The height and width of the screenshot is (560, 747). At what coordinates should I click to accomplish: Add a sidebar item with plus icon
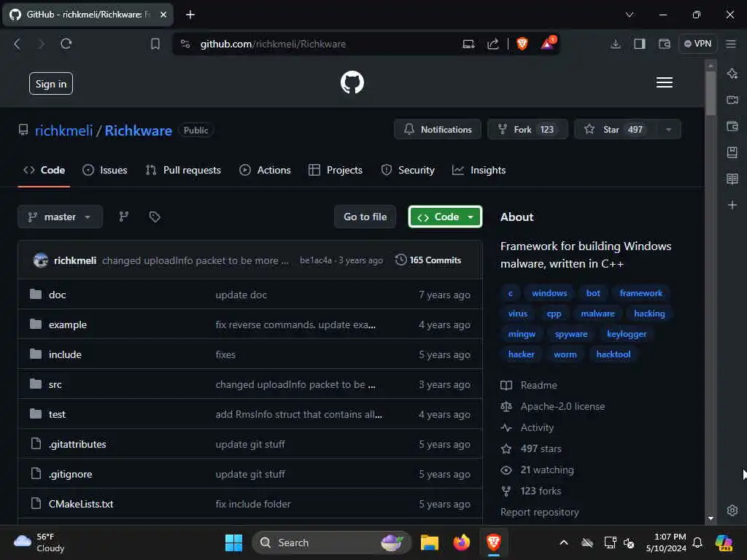coord(732,205)
